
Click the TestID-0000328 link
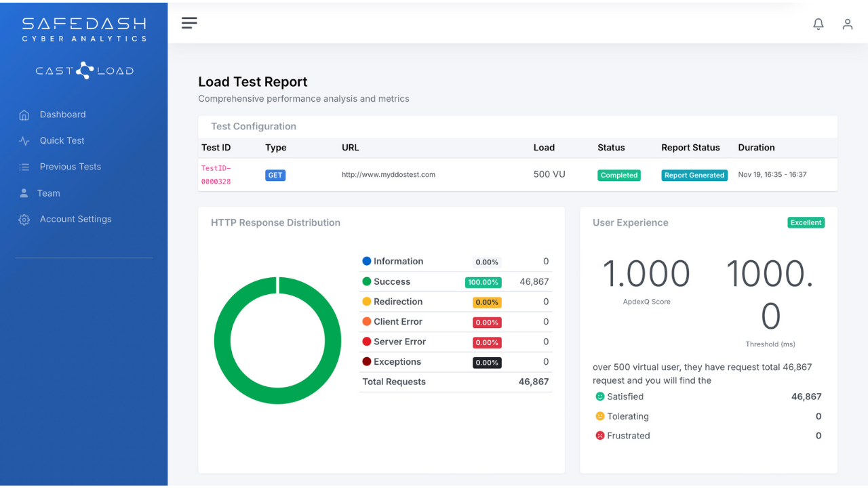(x=216, y=175)
